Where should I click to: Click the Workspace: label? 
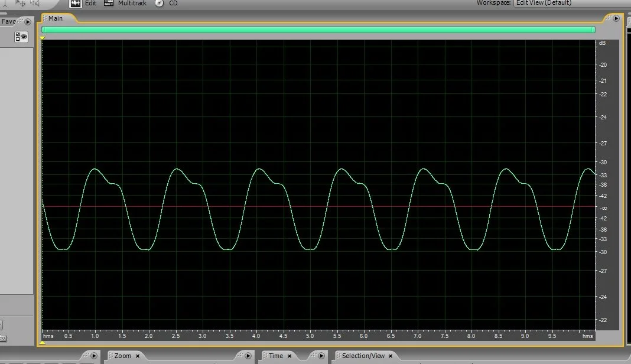tap(494, 3)
